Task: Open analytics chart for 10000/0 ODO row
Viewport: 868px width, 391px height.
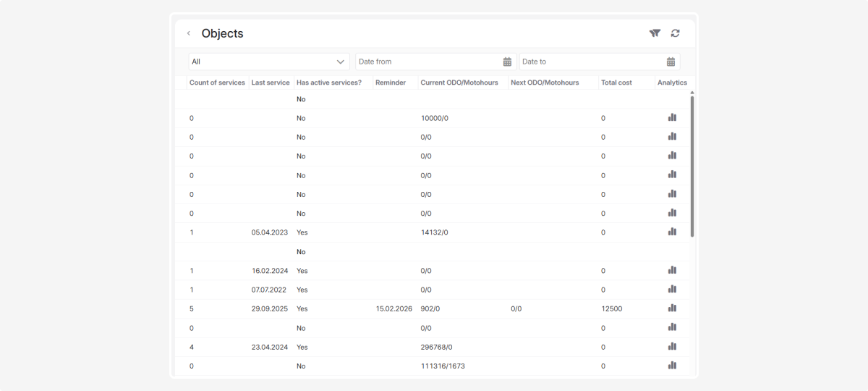Action: pos(672,117)
